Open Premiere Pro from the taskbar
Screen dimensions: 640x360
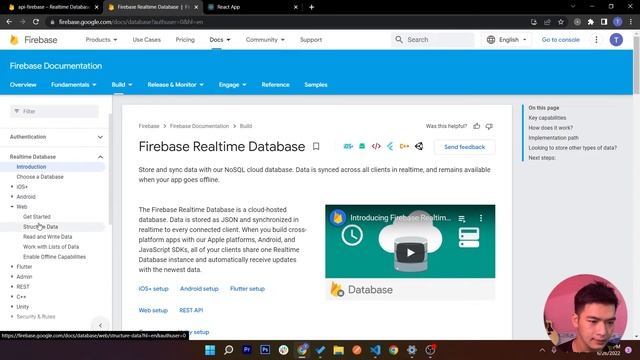pos(247,350)
